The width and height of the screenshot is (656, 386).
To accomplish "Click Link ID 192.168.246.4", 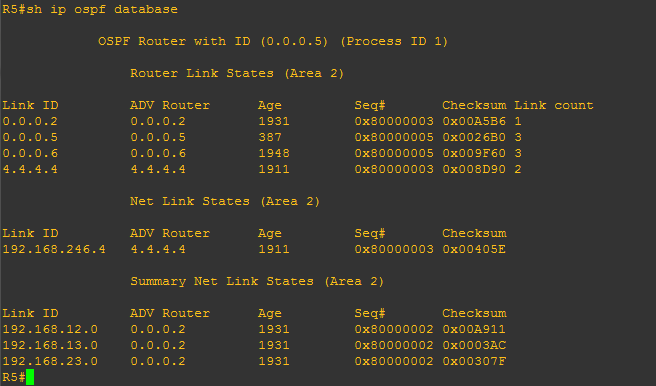I will coord(54,249).
